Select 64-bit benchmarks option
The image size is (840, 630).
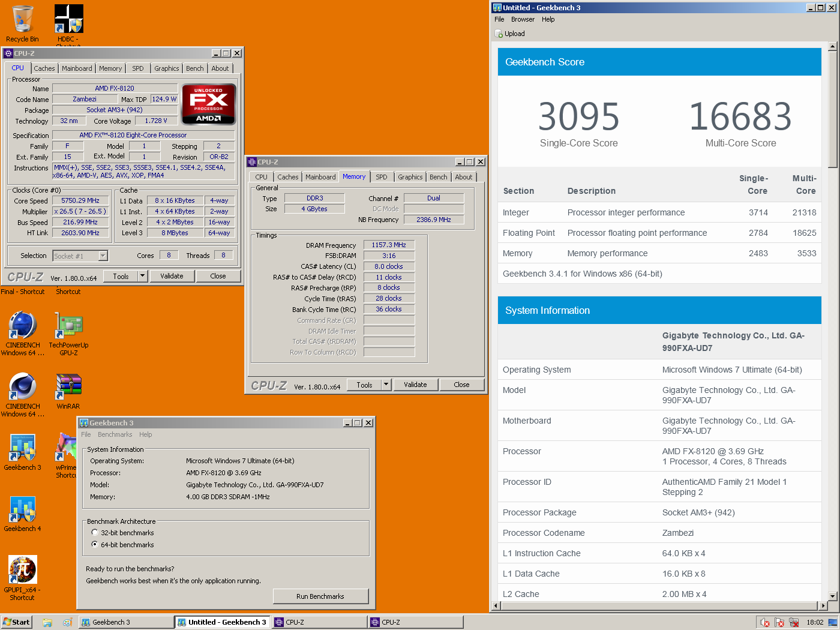pos(95,545)
